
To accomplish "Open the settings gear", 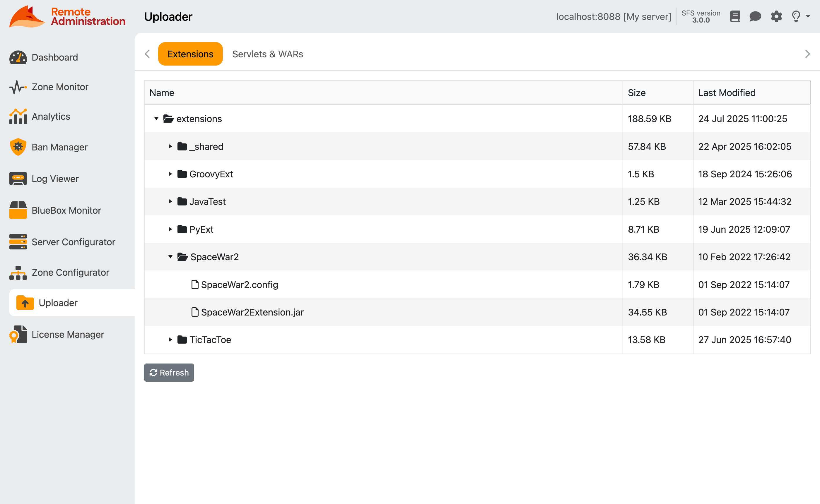I will coord(776,16).
